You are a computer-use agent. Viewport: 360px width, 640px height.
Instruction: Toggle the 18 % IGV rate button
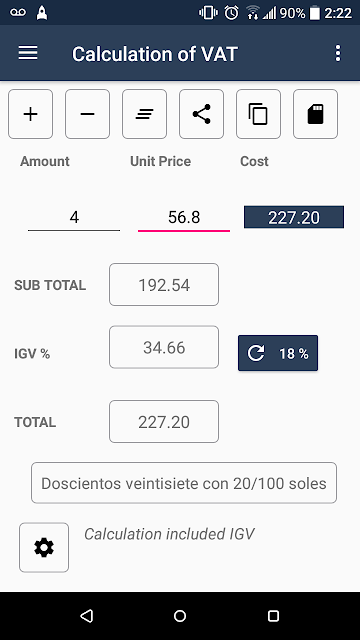278,353
